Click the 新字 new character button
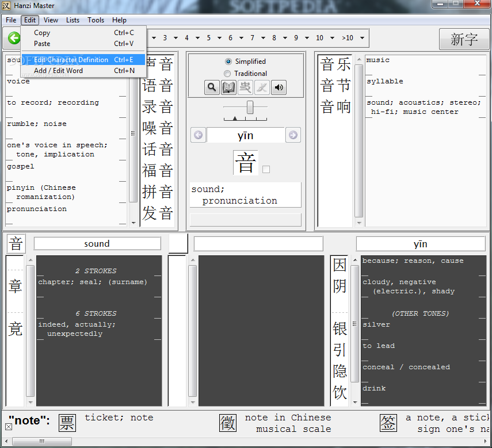This screenshot has height=448, width=492. [464, 39]
